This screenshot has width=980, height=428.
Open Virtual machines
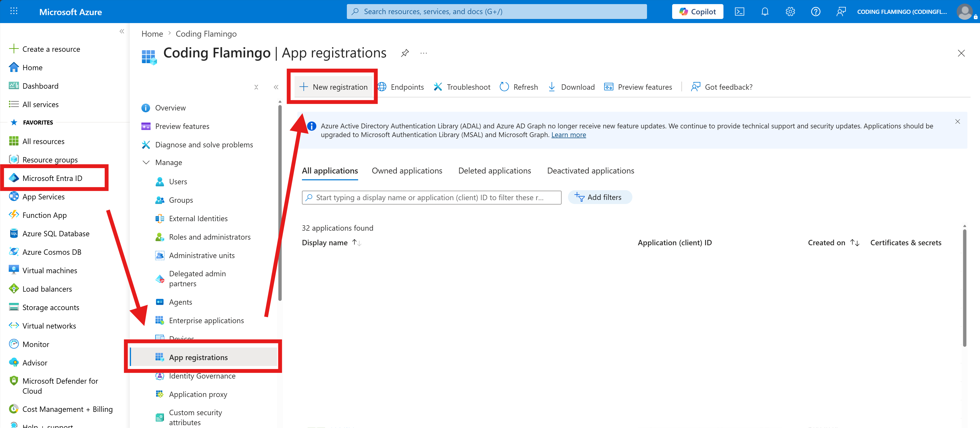tap(43, 270)
